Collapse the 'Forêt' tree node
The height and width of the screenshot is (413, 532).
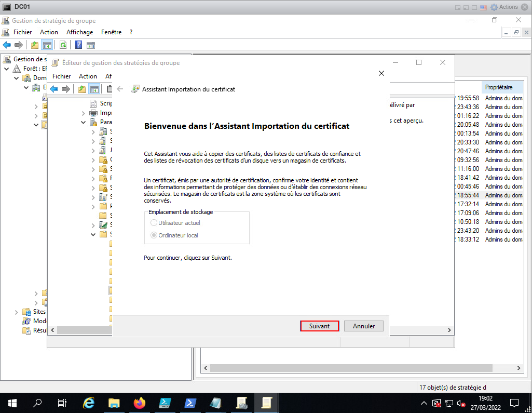pyautogui.click(x=7, y=69)
